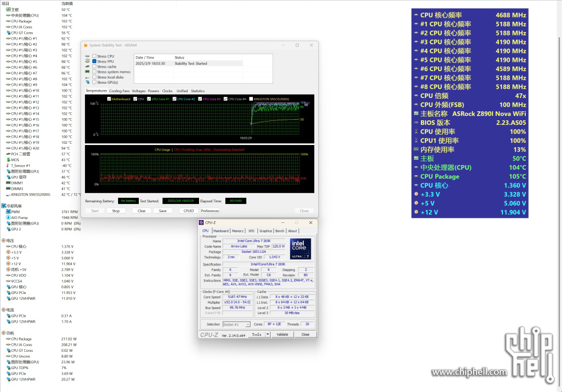This screenshot has height=392, width=562.
Task: Click the Clear button in AIDA64
Action: point(142,211)
